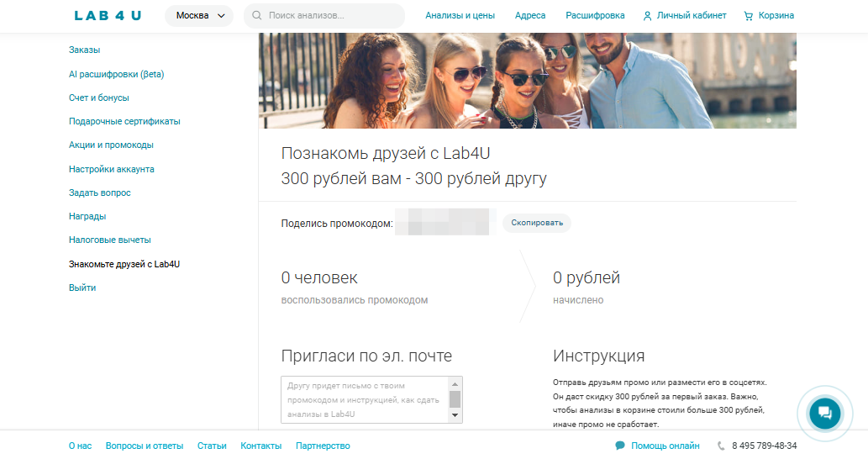
Task: Open the Расшифровка menu item
Action: [x=595, y=15]
